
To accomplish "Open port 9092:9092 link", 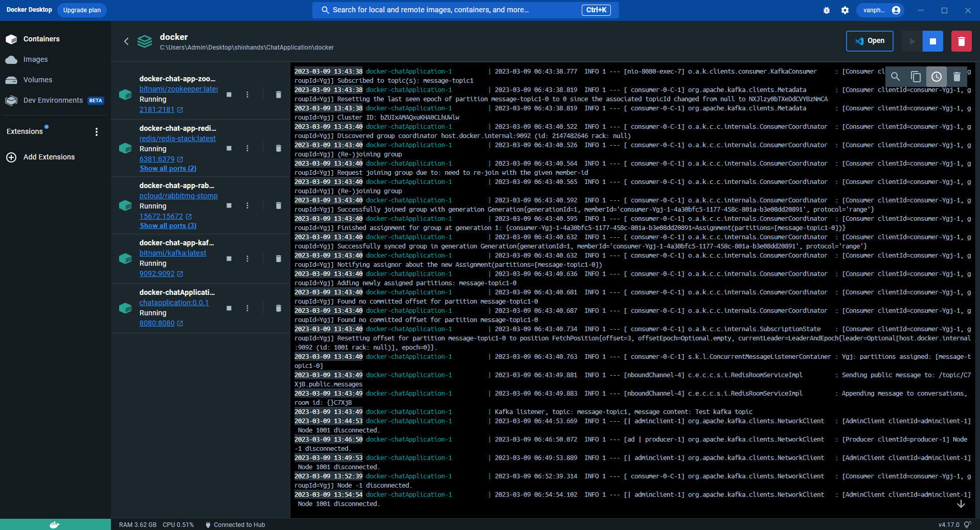I will coord(161,273).
